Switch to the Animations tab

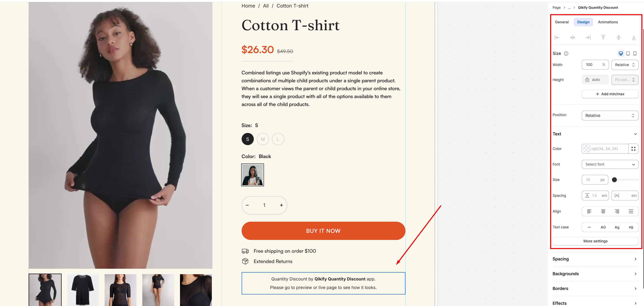(x=608, y=22)
